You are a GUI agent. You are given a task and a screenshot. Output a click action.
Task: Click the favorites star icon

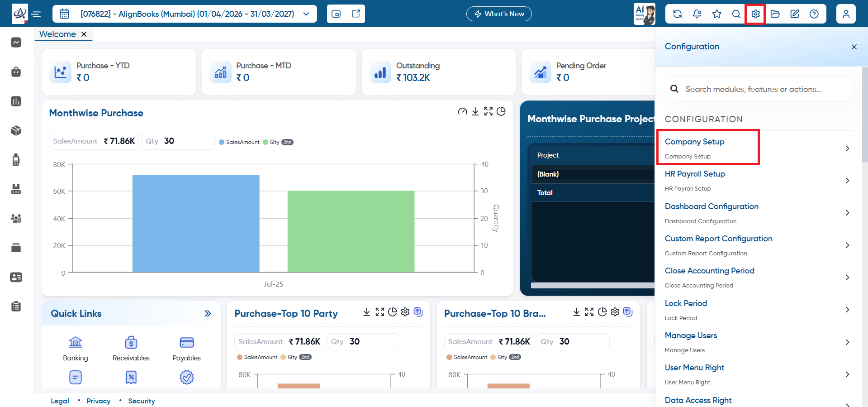(716, 14)
